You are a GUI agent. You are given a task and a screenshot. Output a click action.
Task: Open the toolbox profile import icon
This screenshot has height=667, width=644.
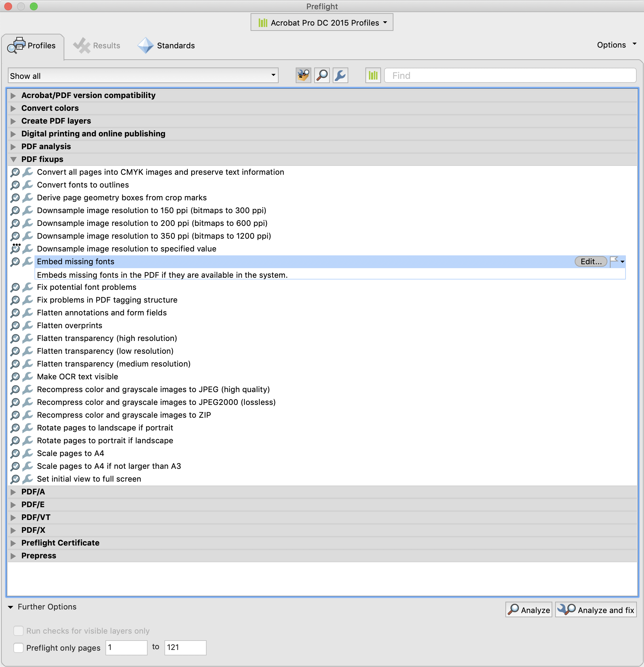pos(303,75)
